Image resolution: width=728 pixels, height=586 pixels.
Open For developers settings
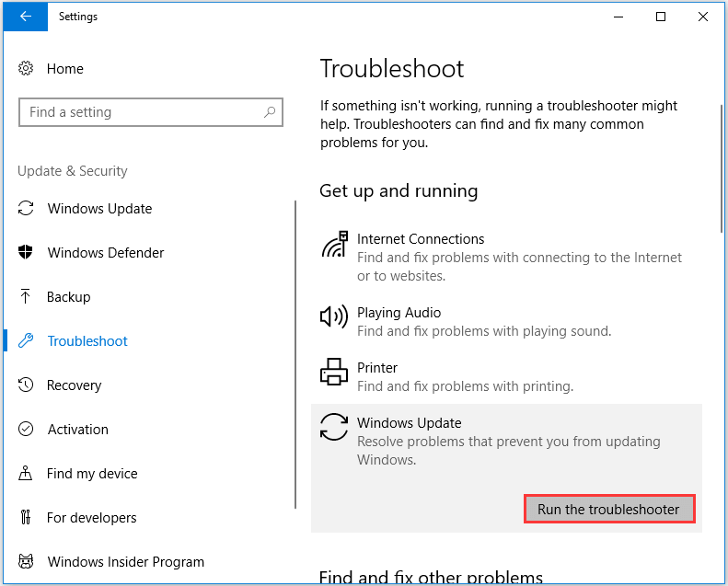[x=91, y=517]
